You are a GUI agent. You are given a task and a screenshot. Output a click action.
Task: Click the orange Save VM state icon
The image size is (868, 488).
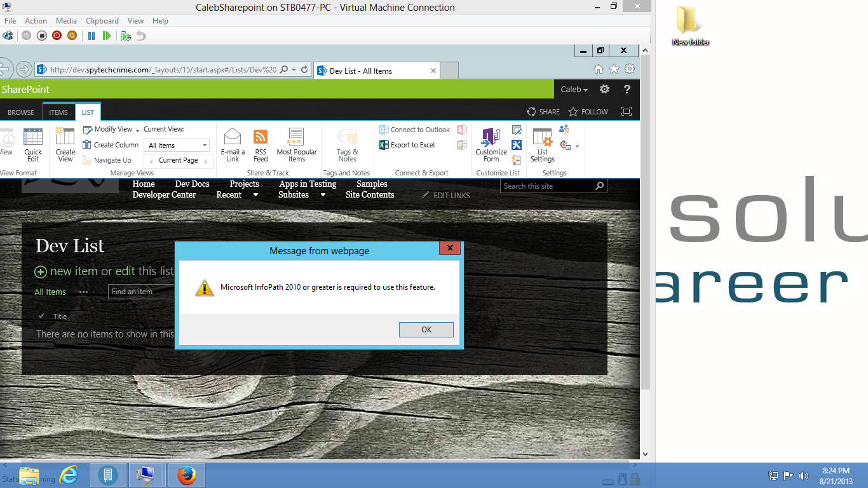[72, 36]
